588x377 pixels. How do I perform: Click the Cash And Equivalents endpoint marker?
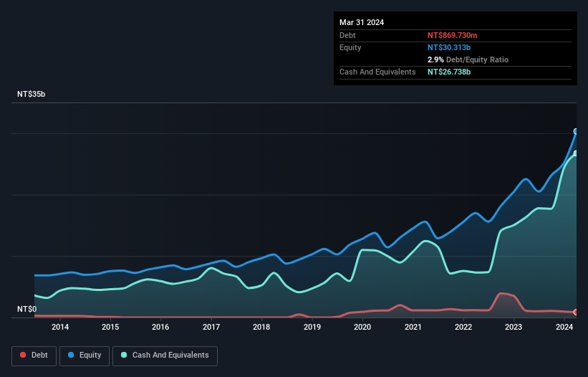pyautogui.click(x=576, y=153)
